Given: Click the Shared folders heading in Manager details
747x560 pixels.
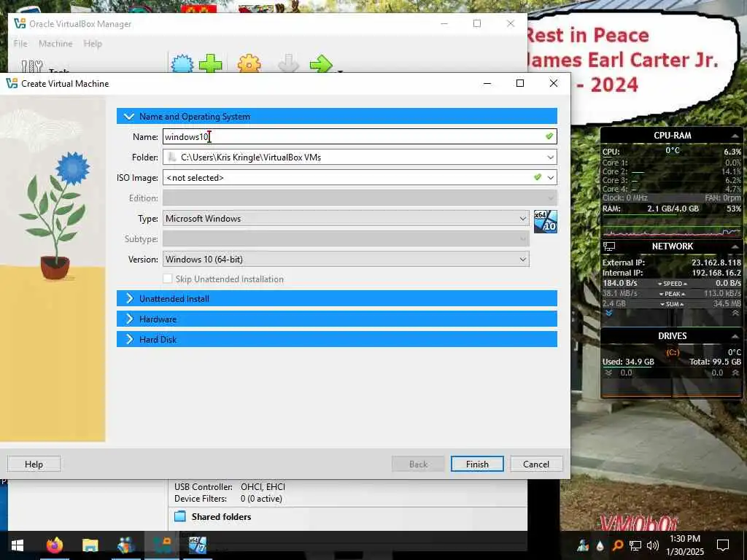Looking at the screenshot, I should pos(221,517).
